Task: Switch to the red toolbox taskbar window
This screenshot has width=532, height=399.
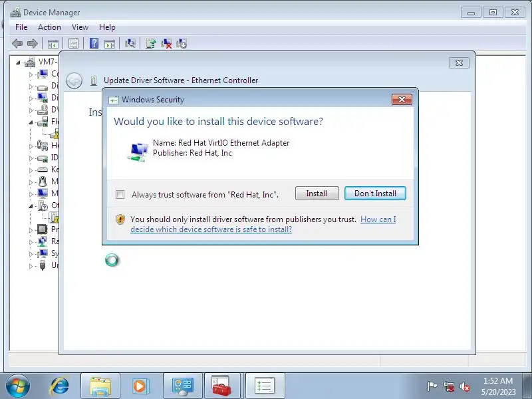Action: coord(222,386)
